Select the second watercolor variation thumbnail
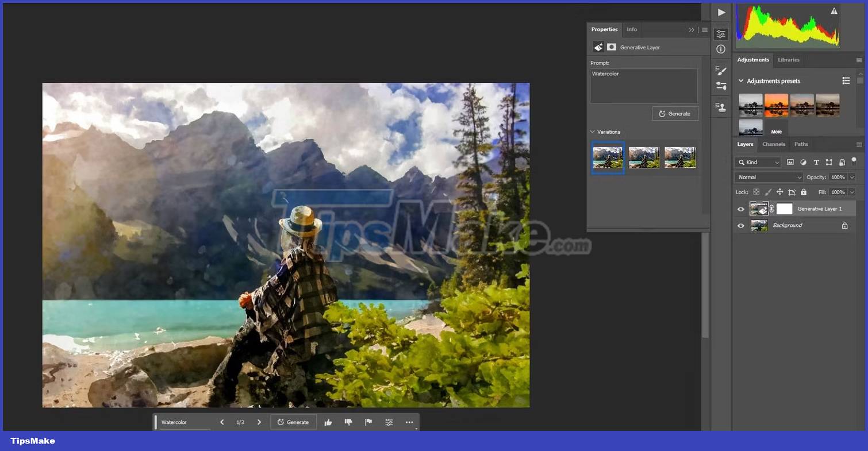This screenshot has height=451, width=868. point(643,157)
